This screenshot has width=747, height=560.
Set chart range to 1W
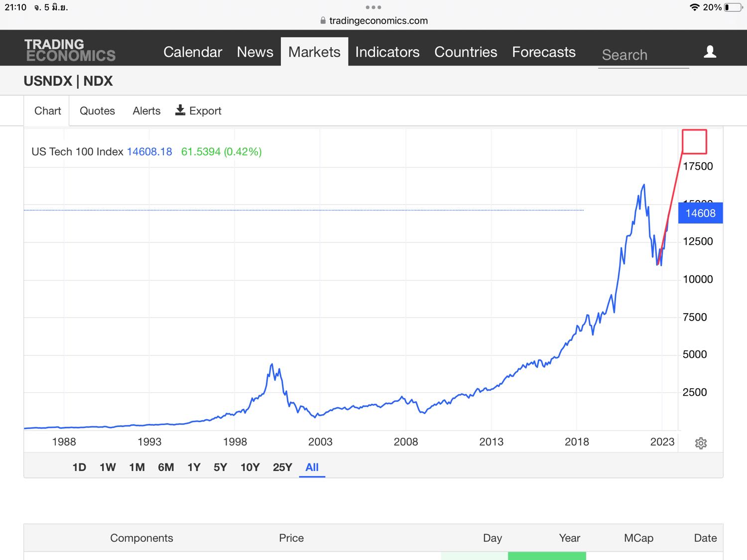tap(108, 467)
